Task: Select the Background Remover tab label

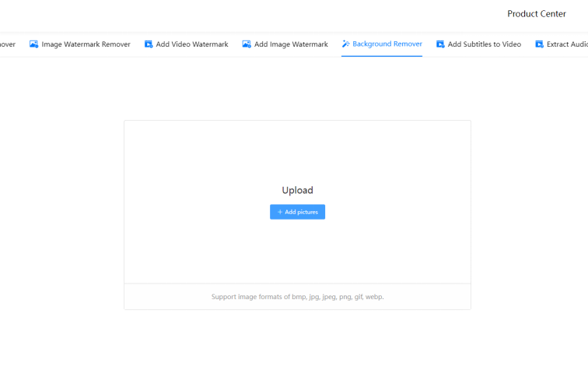Action: click(387, 44)
